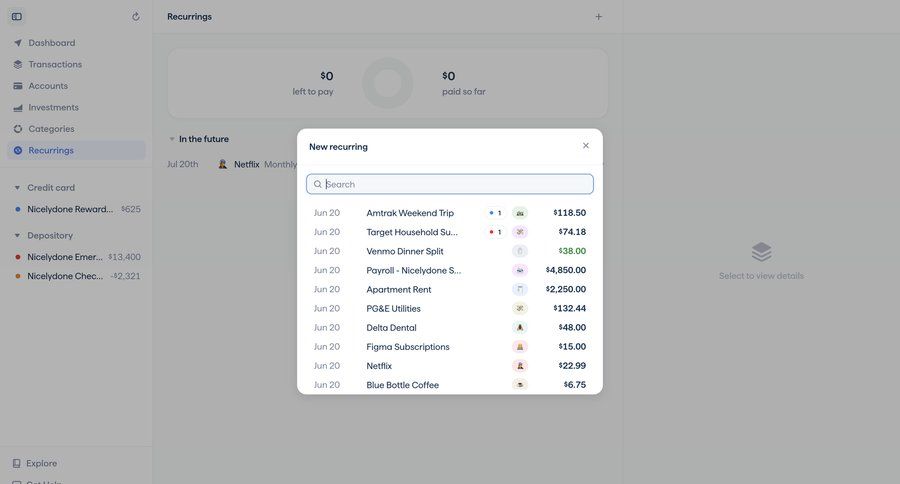The height and width of the screenshot is (484, 900).
Task: Open the Explore link
Action: click(41, 463)
